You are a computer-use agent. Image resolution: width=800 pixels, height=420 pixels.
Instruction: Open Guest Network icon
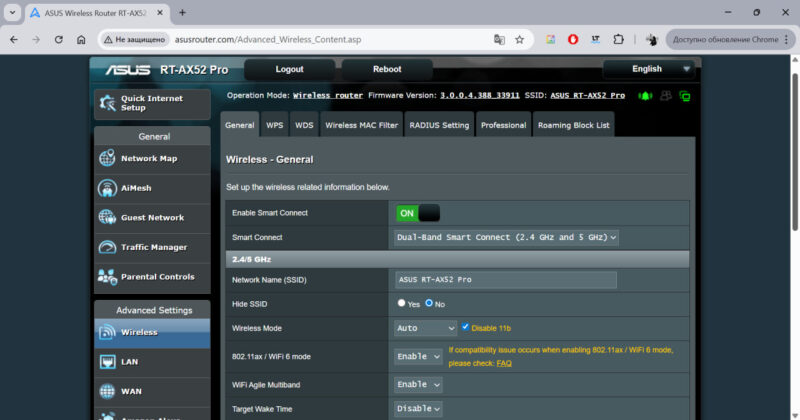pyautogui.click(x=107, y=217)
